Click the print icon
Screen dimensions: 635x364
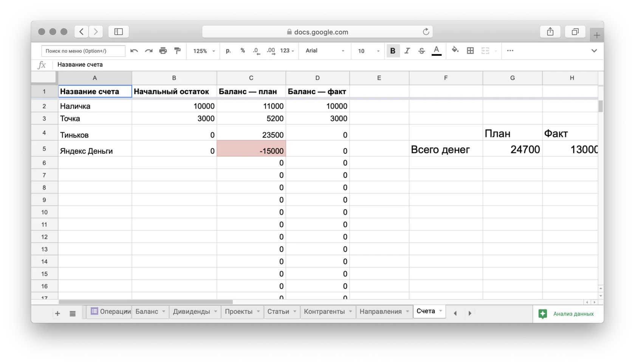pos(163,51)
